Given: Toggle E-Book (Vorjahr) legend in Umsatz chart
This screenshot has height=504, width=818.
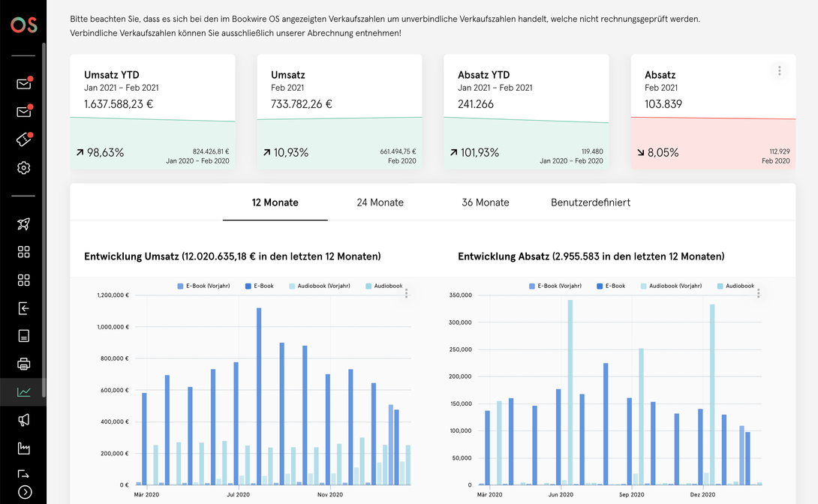Looking at the screenshot, I should [203, 286].
